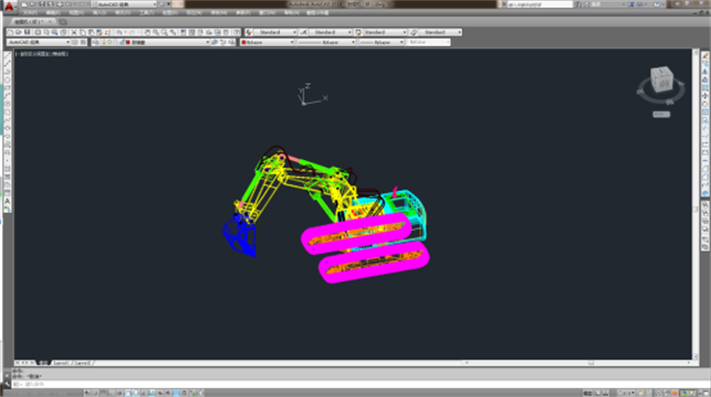Select the Zoom Realtime magnifier tool
Image resolution: width=711 pixels, height=397 pixels.
156,32
